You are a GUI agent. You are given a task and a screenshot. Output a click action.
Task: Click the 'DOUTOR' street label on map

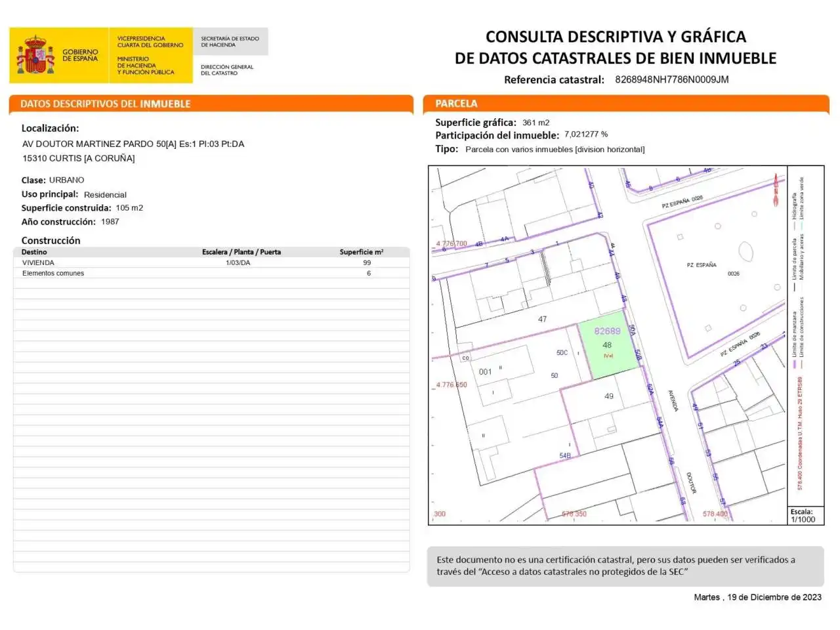tap(690, 483)
